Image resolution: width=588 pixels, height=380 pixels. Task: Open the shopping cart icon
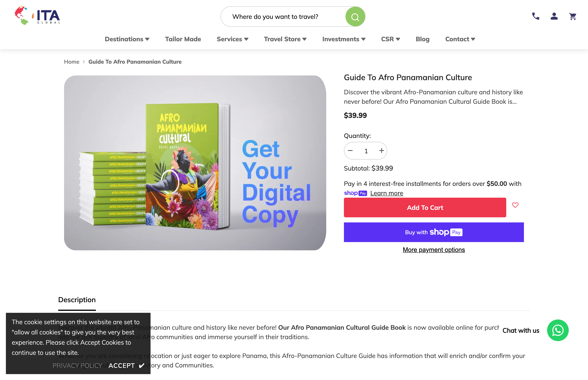pyautogui.click(x=573, y=16)
